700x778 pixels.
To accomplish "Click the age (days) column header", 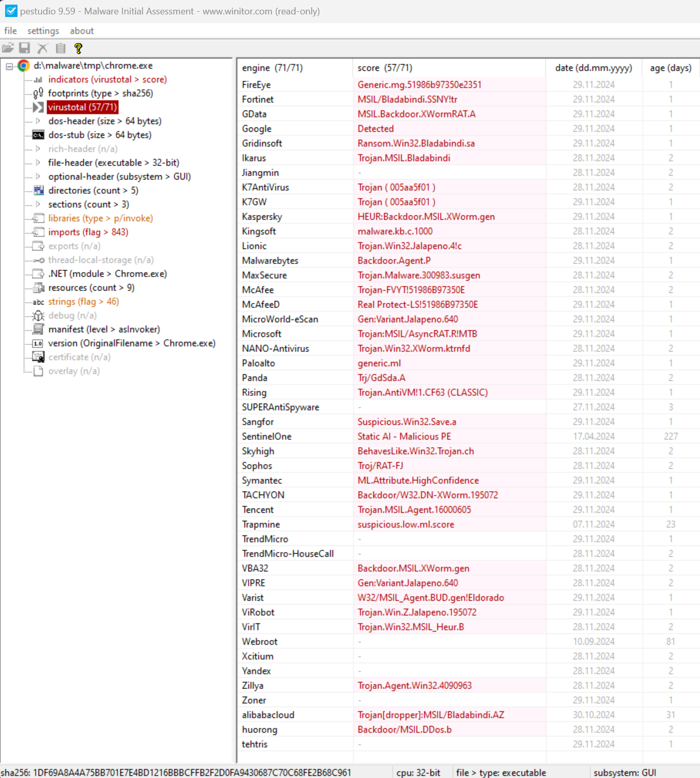I will click(x=670, y=67).
